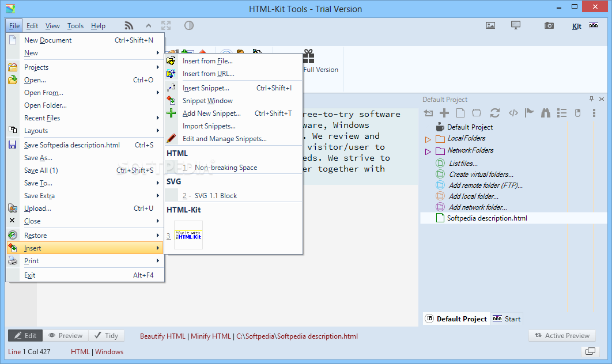Choose Save Softpedia description.html
The height and width of the screenshot is (364, 612).
coord(85,145)
